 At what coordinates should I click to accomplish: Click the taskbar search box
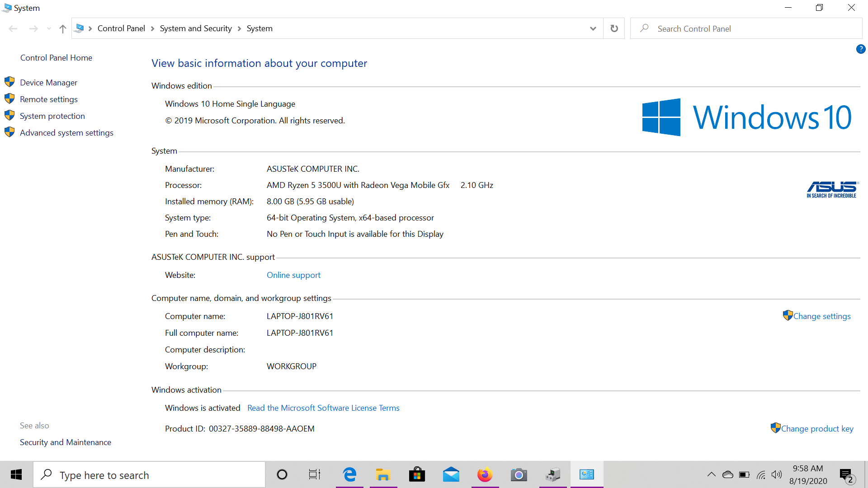pyautogui.click(x=149, y=475)
